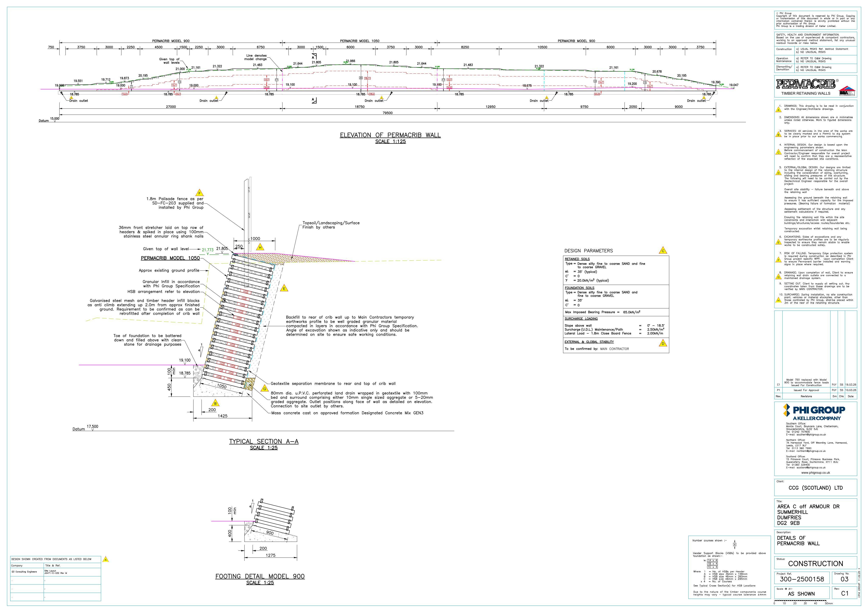Select the 'ELEVATION OF PERMACRIB WALL' title
Viewport: 868px width, 613px height.
click(390, 135)
